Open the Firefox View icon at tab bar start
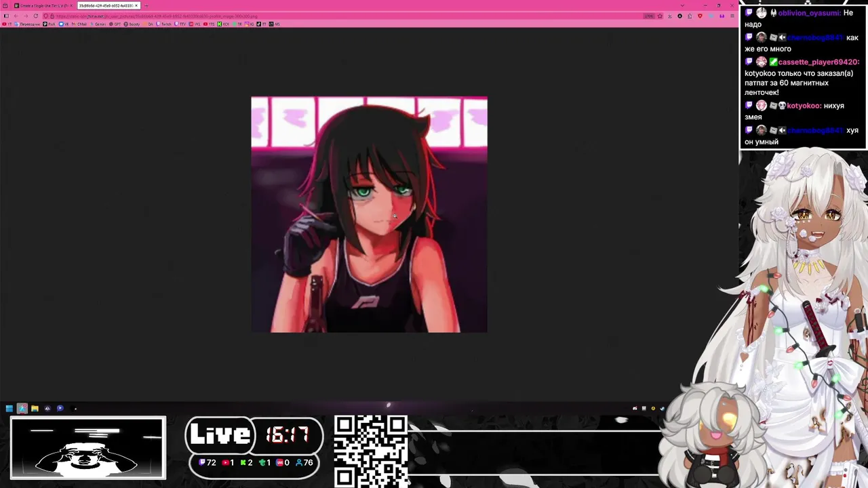The image size is (868, 488). tap(5, 5)
